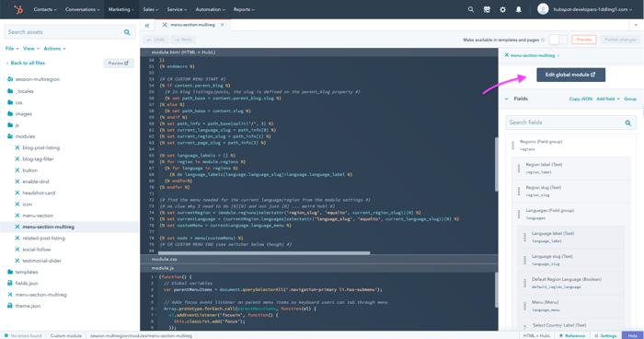Click the module.html horizontal scrollbar

[264, 253]
